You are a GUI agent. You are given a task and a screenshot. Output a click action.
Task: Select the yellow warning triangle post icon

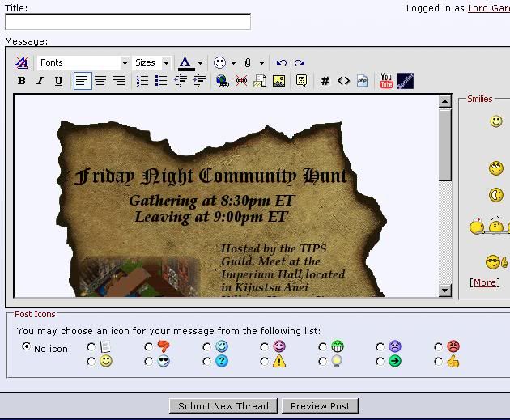click(x=265, y=361)
